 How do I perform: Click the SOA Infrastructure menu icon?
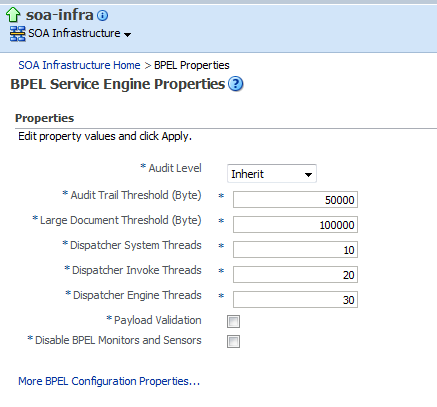(18, 34)
